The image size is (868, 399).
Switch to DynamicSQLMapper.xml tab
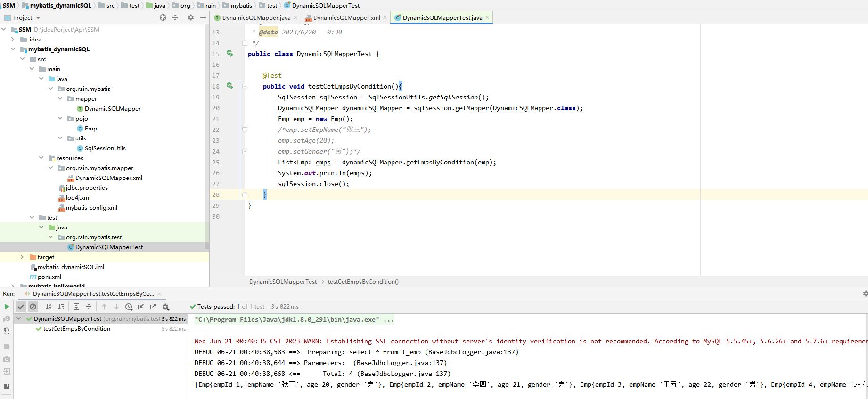[346, 17]
